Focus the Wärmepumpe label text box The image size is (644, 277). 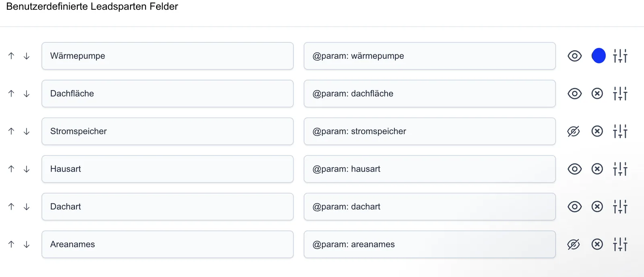(x=167, y=56)
